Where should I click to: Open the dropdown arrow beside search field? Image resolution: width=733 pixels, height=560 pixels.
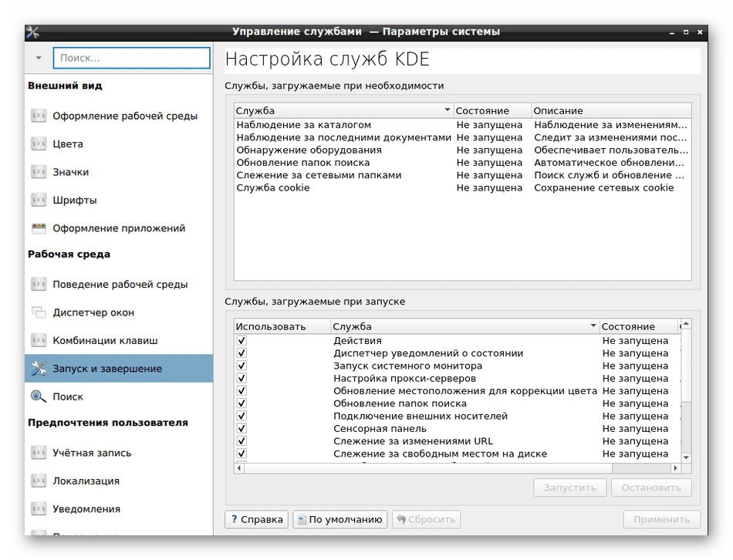tap(39, 58)
